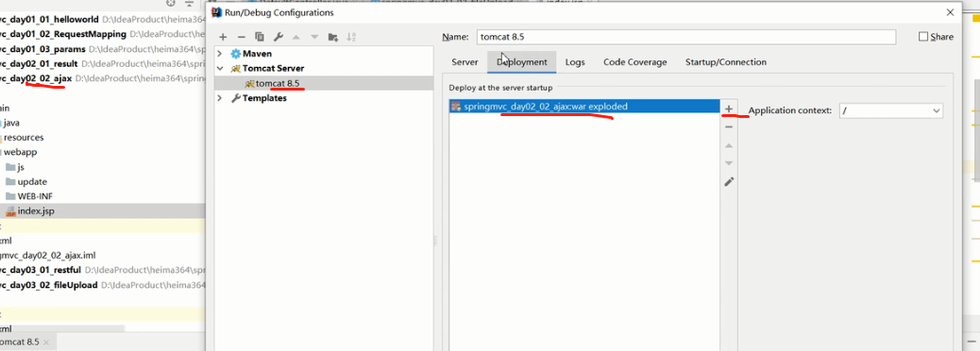Select Templates in configurations tree

264,98
